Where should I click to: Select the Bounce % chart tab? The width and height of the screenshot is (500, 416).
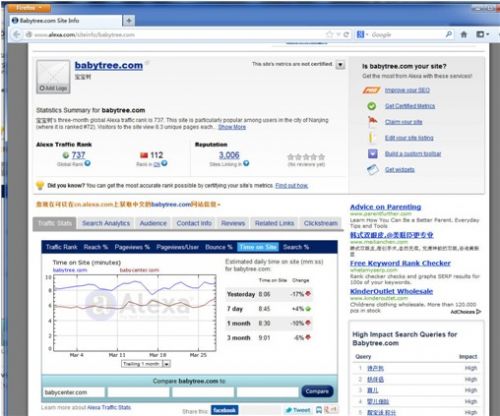click(x=219, y=247)
